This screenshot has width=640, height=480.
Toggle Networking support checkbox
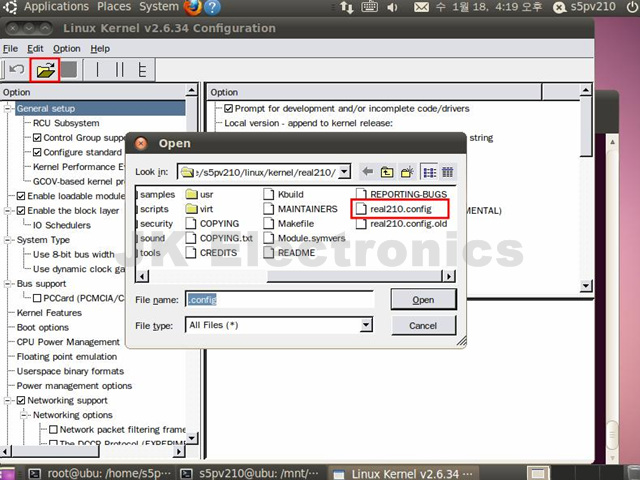[x=21, y=400]
